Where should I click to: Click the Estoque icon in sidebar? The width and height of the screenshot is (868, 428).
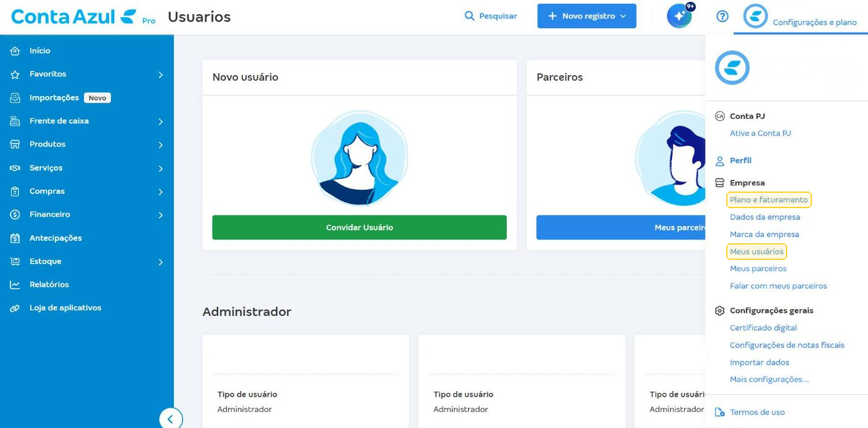pyautogui.click(x=15, y=262)
